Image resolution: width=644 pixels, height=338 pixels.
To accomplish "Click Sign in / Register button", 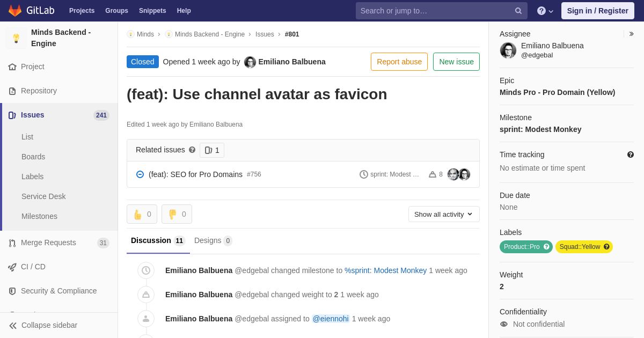I will point(598,11).
